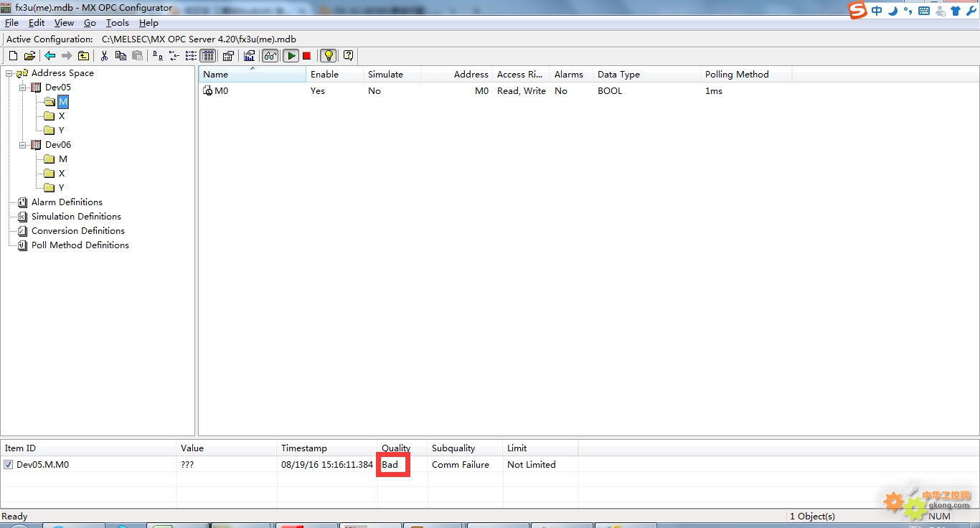Click the Paste toolbar icon
Screen dimensions: 980x528
[138, 56]
